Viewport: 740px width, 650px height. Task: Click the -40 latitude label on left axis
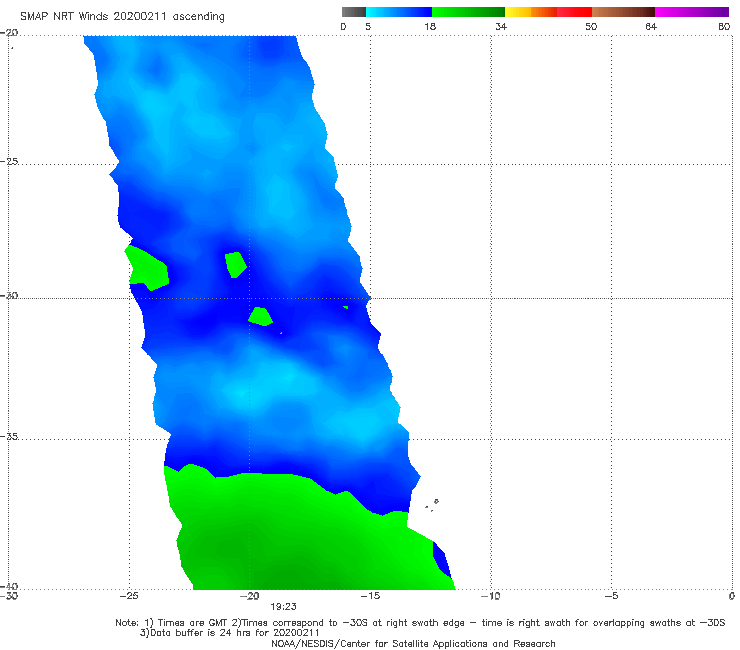coord(9,586)
